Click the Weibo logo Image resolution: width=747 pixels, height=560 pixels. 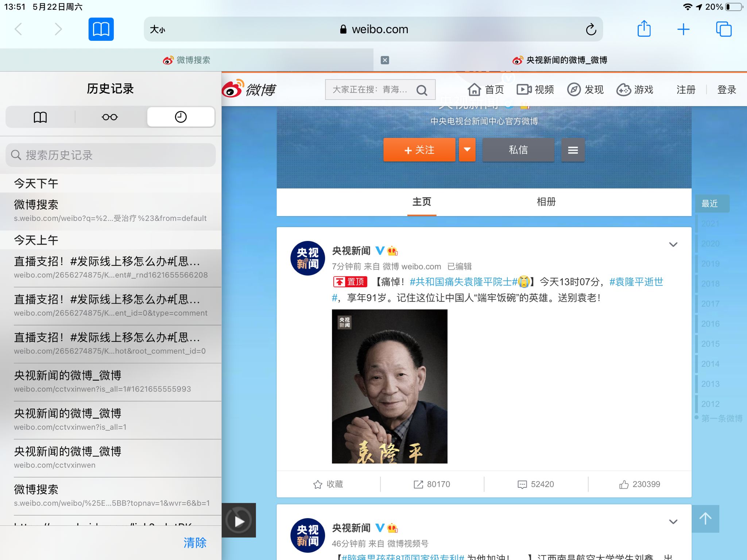click(x=249, y=89)
